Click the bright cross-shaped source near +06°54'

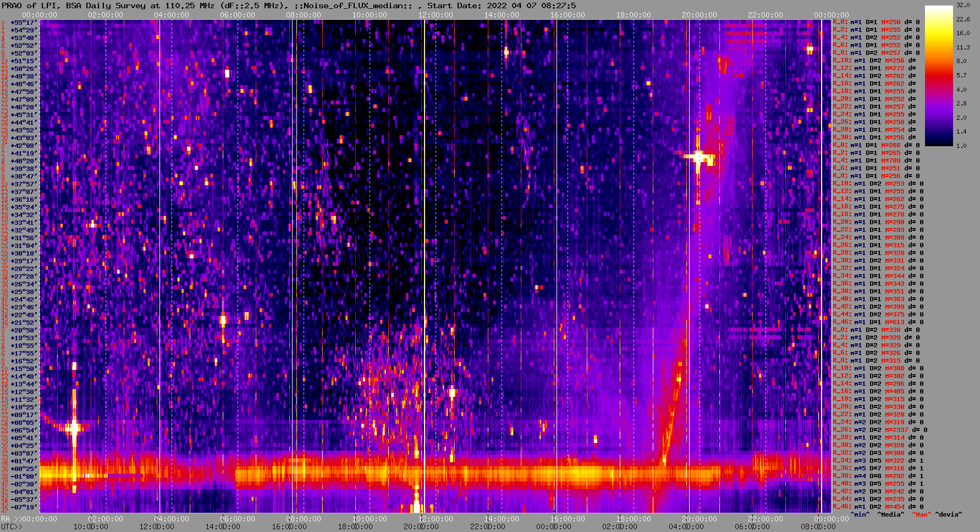(x=74, y=428)
